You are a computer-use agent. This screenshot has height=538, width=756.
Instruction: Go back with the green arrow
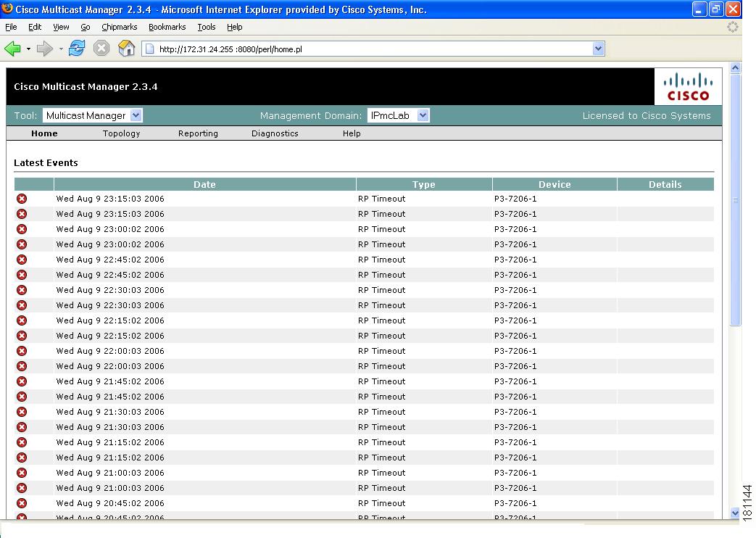coord(12,49)
